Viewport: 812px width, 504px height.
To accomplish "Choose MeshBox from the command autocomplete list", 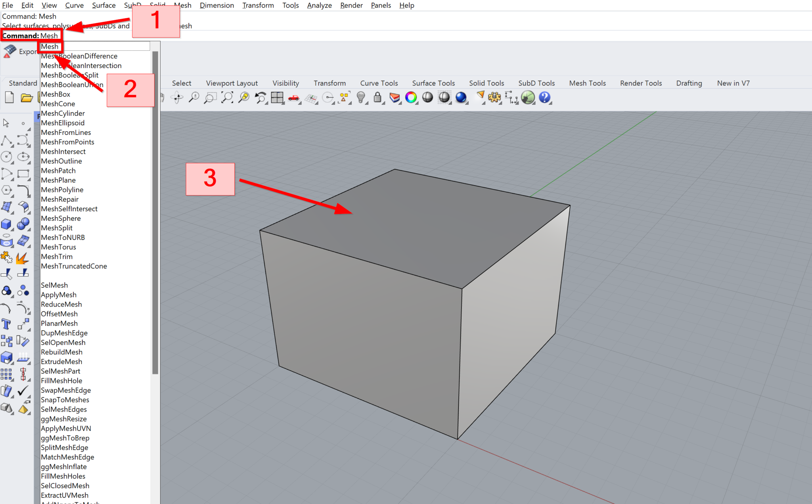I will [56, 94].
